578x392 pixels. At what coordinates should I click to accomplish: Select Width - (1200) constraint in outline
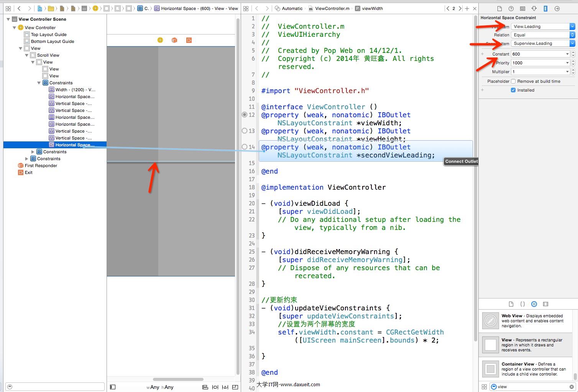(x=75, y=90)
